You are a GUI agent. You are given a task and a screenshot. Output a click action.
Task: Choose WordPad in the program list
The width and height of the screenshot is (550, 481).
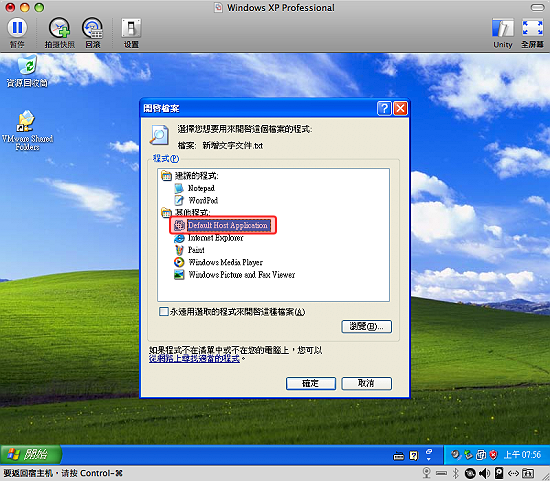click(x=203, y=200)
